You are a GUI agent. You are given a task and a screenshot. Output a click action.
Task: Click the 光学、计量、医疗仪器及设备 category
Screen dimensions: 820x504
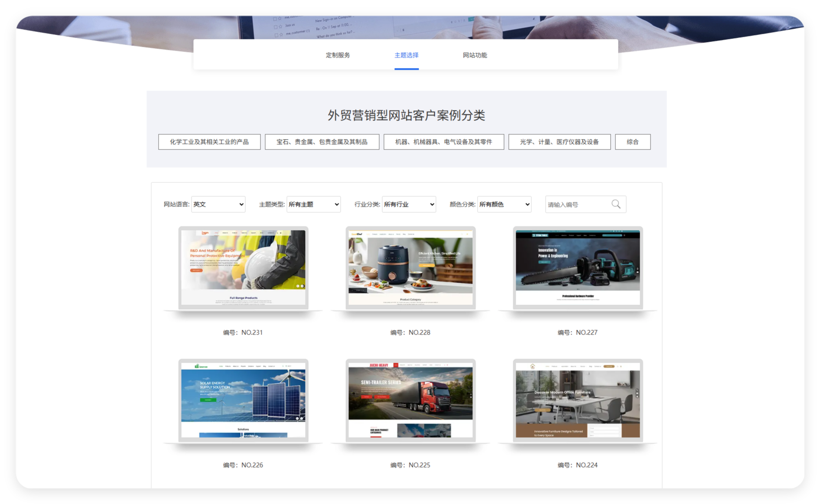(560, 142)
